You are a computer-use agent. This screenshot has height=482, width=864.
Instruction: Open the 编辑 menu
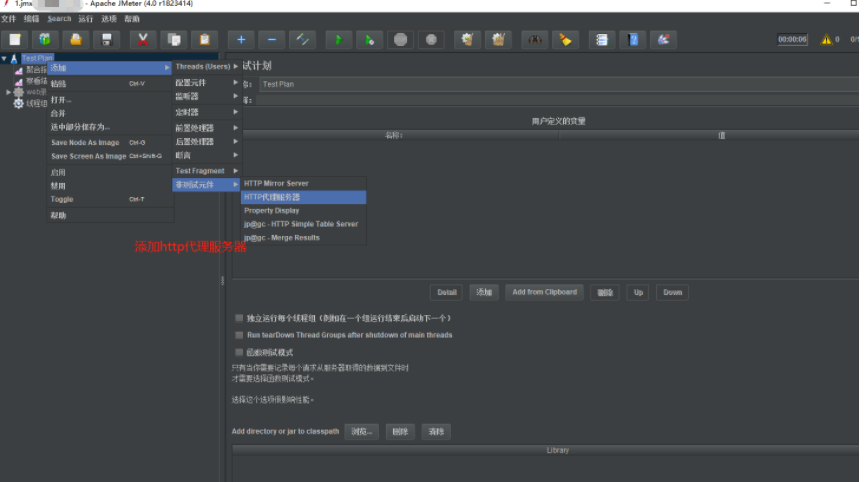[x=31, y=19]
